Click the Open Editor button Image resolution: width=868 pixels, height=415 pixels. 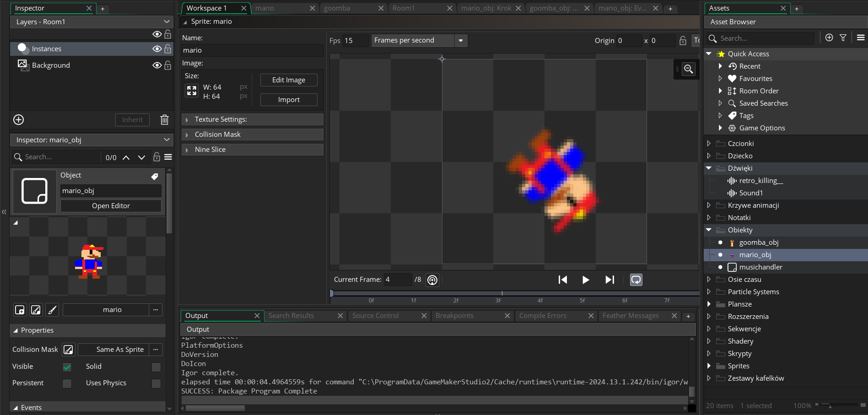[x=111, y=206]
